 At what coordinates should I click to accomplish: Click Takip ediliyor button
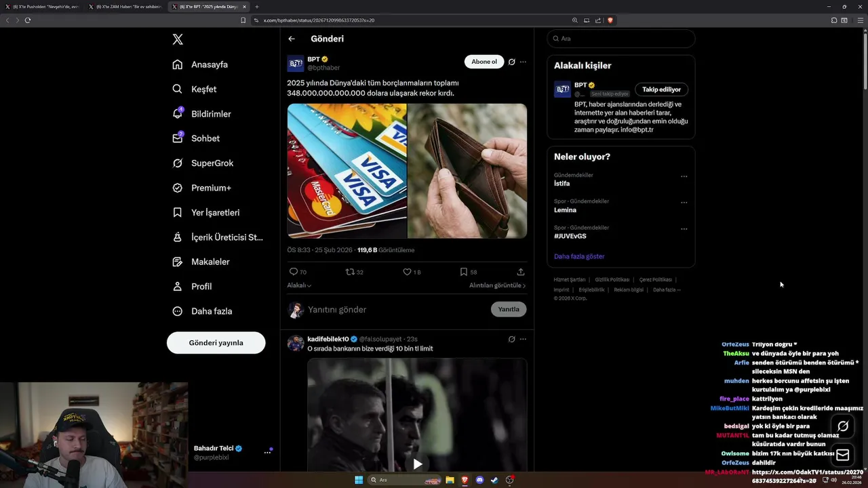[x=661, y=89]
